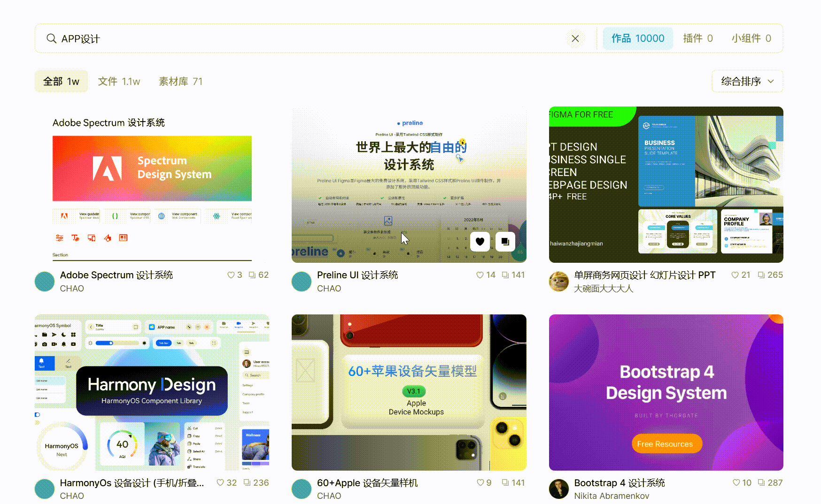This screenshot has height=504, width=821.
Task: Switch to the 小组件 0 tab
Action: pos(751,38)
